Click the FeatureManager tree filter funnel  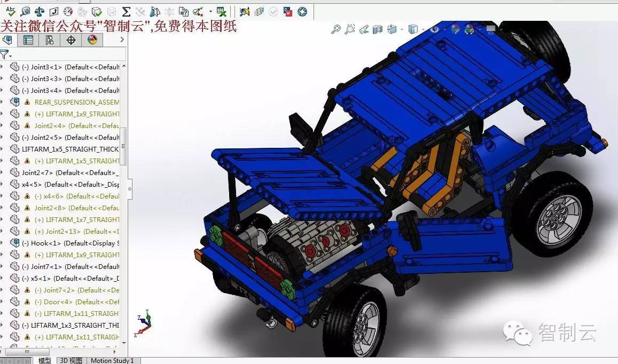pyautogui.click(x=5, y=55)
